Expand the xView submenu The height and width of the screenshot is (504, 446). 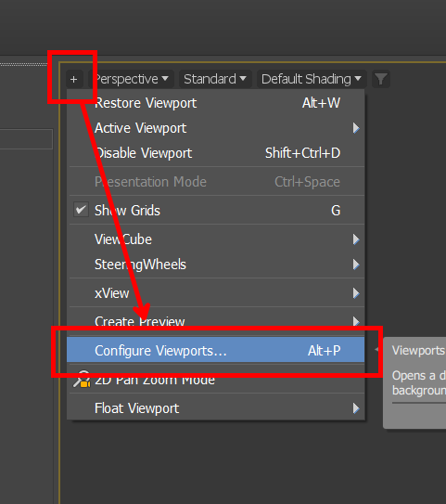[216, 293]
